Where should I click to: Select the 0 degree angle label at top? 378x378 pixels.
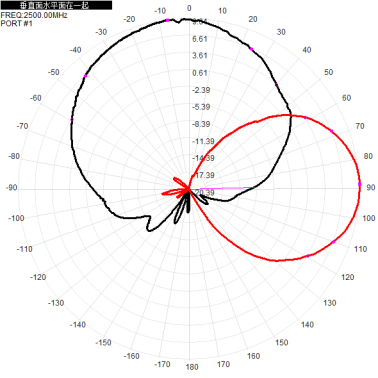pyautogui.click(x=189, y=8)
